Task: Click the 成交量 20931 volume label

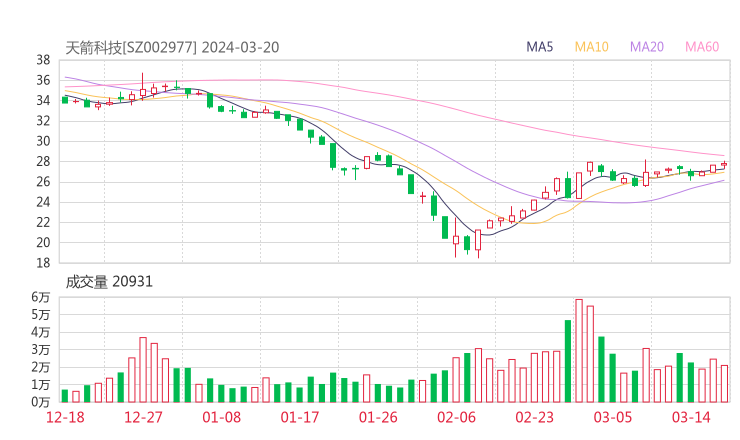Action: [x=109, y=282]
